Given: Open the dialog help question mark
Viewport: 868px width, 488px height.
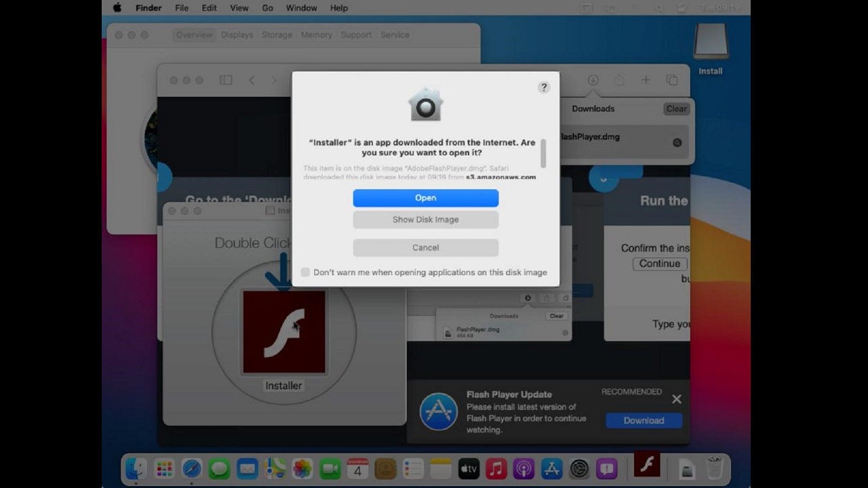Looking at the screenshot, I should [543, 87].
